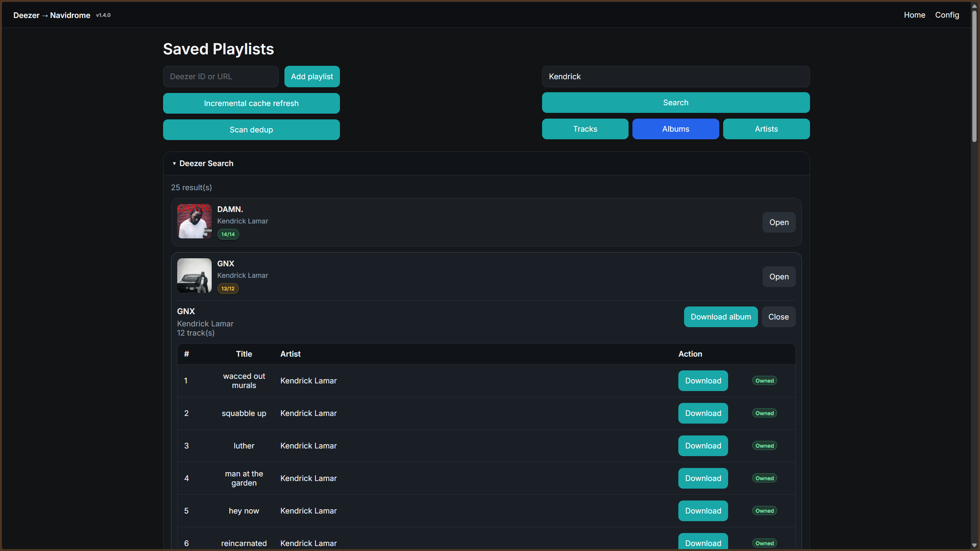Run Incremental cache refresh

coord(252,103)
